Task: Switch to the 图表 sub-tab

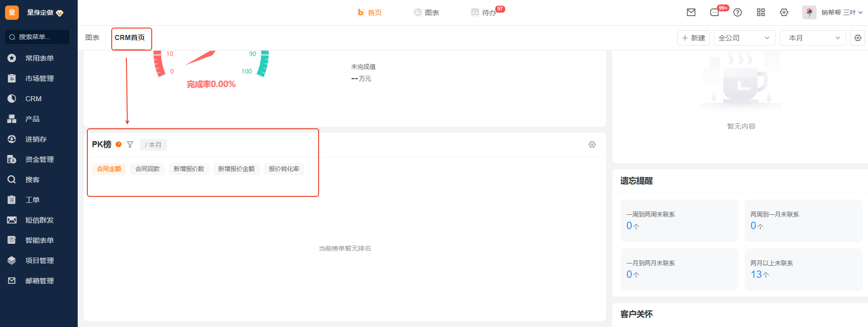Action: tap(92, 38)
